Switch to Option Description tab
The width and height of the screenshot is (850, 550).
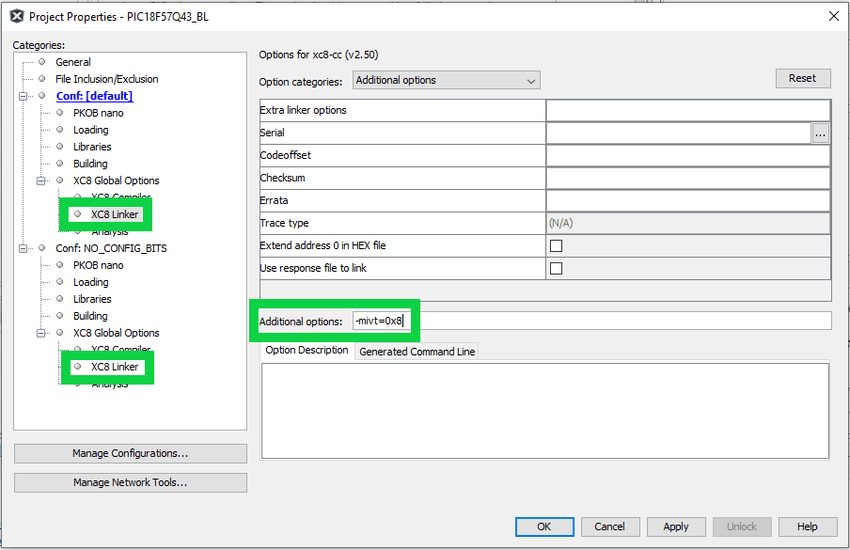point(306,351)
